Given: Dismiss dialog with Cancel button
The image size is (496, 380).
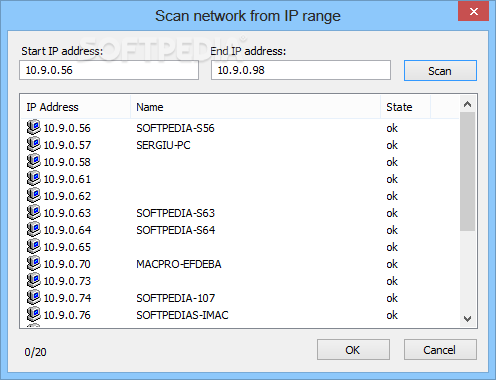Looking at the screenshot, I should [440, 350].
